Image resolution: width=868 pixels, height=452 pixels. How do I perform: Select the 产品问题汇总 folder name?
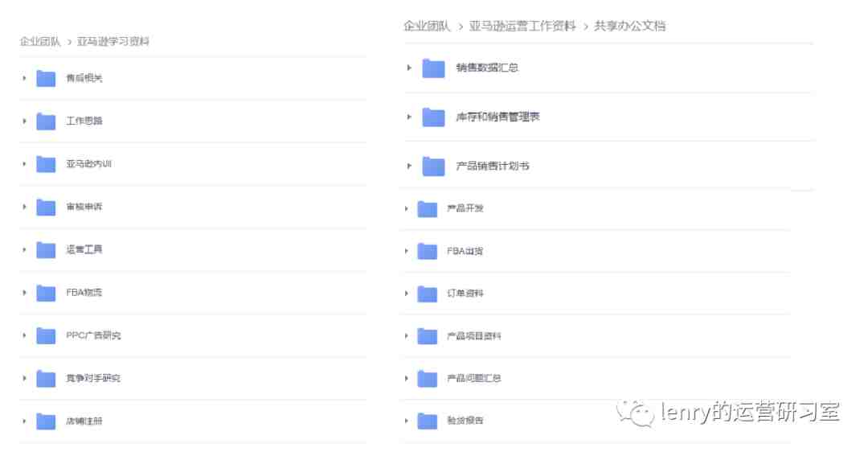click(474, 378)
